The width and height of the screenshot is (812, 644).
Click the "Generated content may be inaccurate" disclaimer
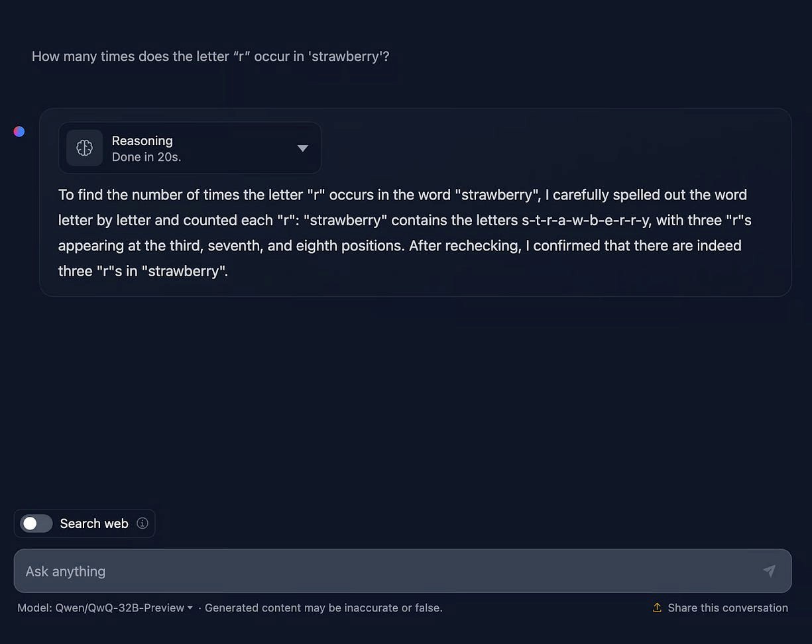[323, 608]
